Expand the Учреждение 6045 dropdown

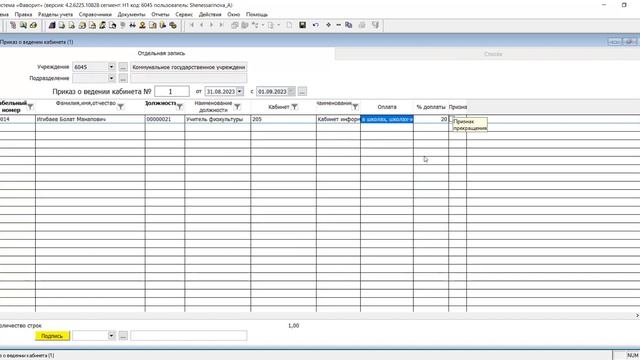(x=111, y=67)
